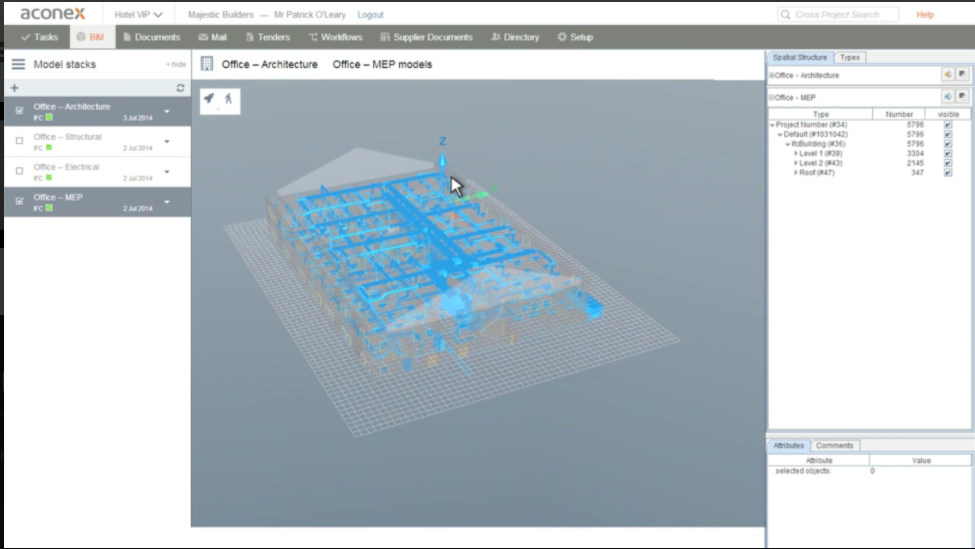
Task: Click first icon button in Office – Architecture row
Action: (946, 75)
